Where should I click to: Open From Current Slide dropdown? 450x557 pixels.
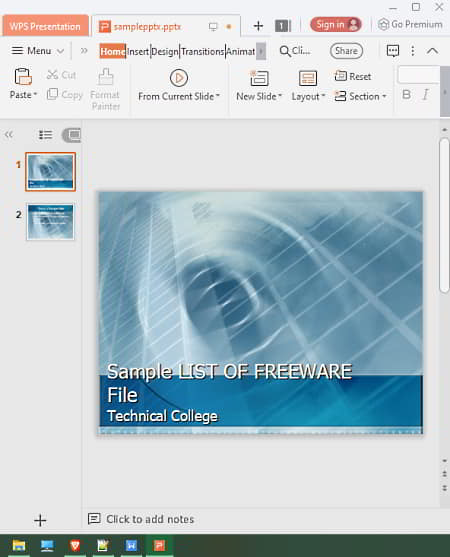[x=218, y=96]
